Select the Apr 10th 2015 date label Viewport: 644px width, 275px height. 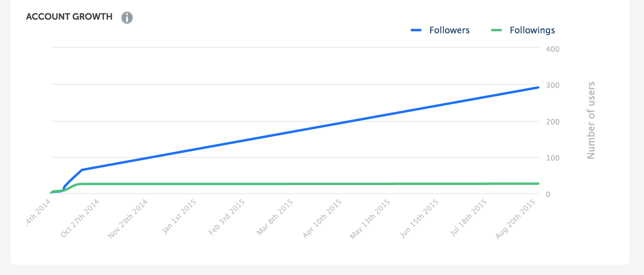322,219
